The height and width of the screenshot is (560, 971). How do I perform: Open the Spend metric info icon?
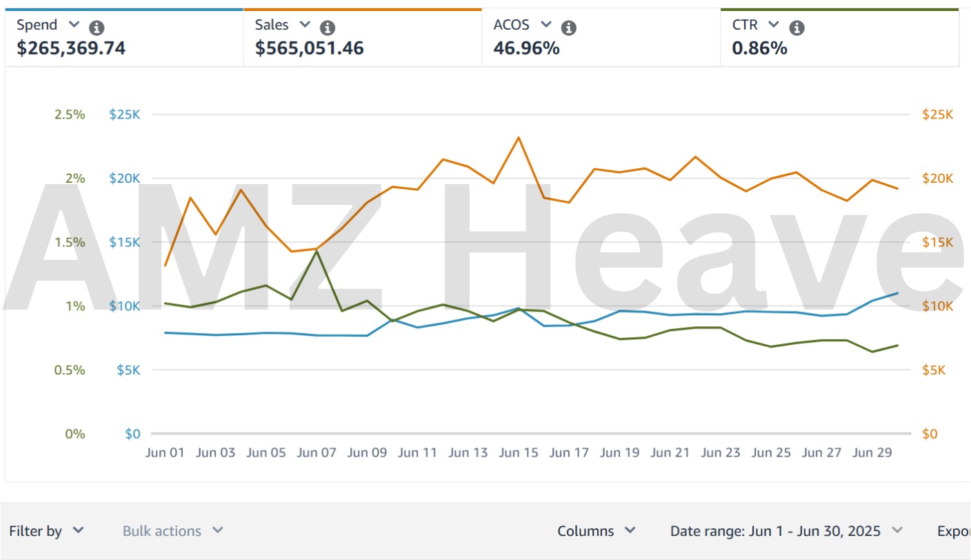tap(97, 28)
